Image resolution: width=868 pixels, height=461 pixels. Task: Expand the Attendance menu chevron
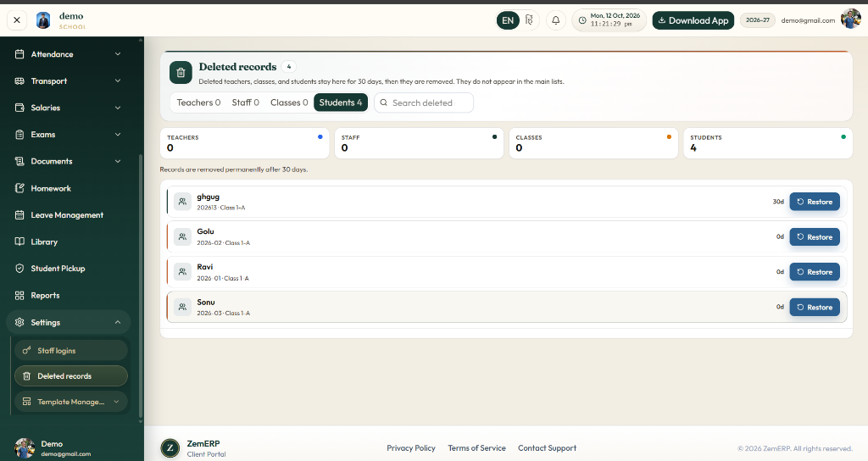pyautogui.click(x=117, y=54)
